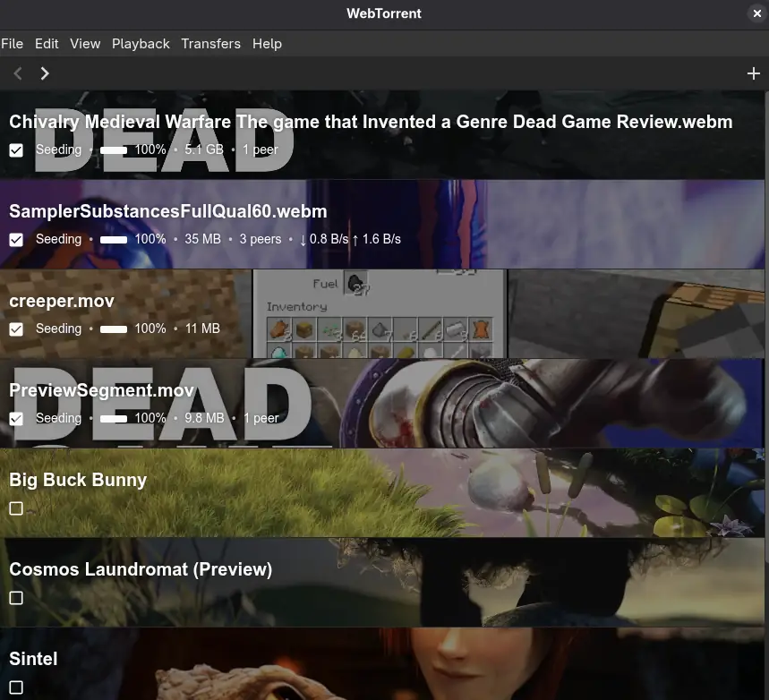The image size is (769, 700).
Task: Enable the Sintel torrent checkbox
Action: pyautogui.click(x=16, y=687)
